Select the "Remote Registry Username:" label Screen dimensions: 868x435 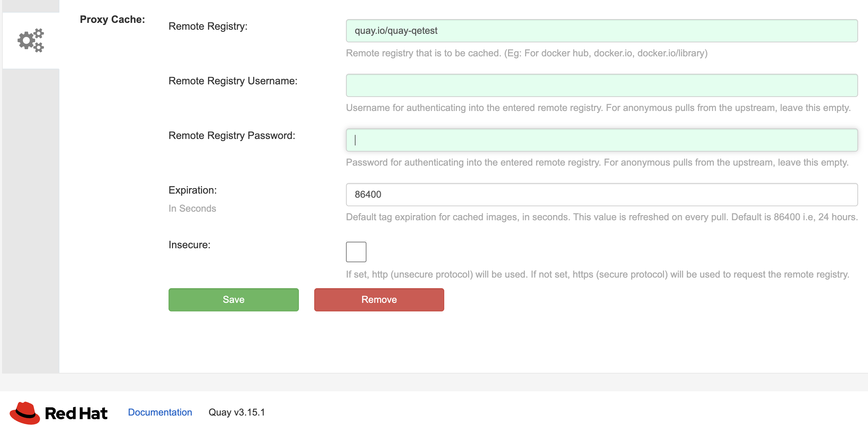233,81
